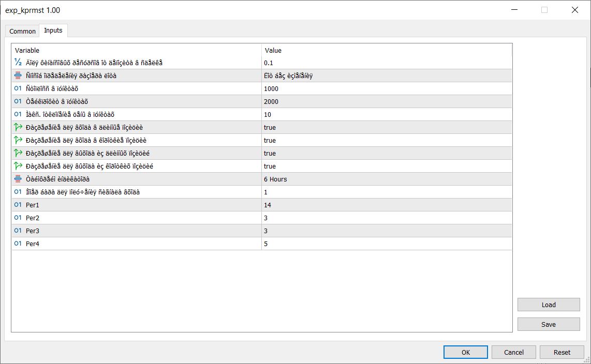Image resolution: width=591 pixels, height=364 pixels.
Task: Click the Variable column header
Action: 137,50
